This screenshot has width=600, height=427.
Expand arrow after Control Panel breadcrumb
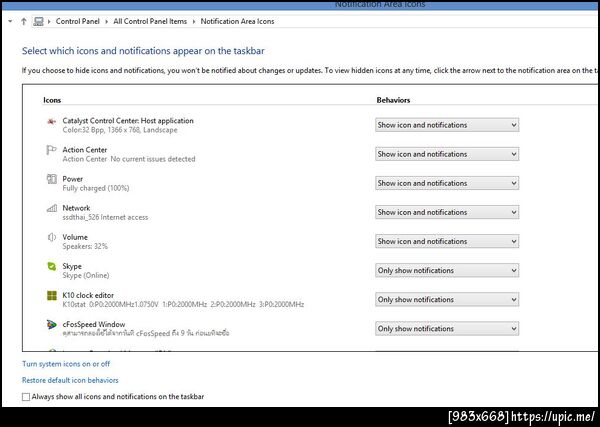(x=106, y=21)
